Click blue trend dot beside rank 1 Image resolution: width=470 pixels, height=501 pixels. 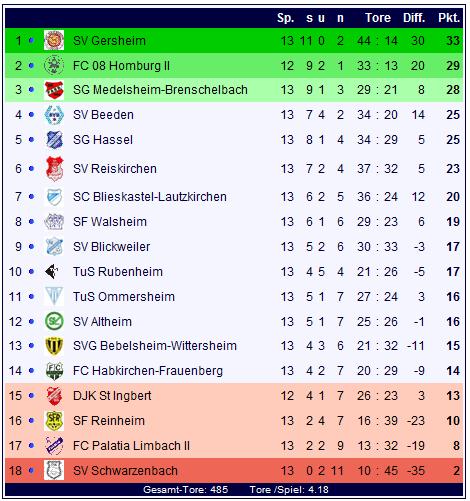[31, 40]
